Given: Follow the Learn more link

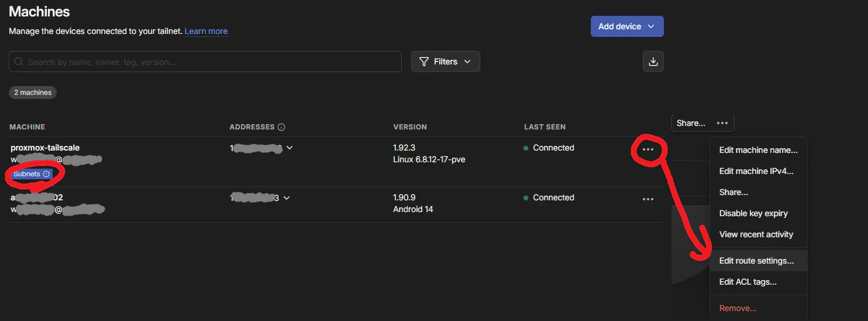Looking at the screenshot, I should click(206, 31).
